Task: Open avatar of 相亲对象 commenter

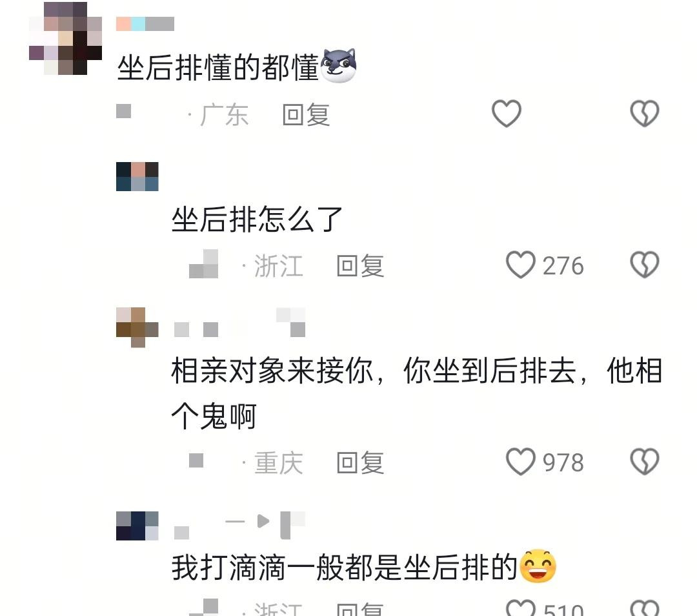Action: coord(137,327)
